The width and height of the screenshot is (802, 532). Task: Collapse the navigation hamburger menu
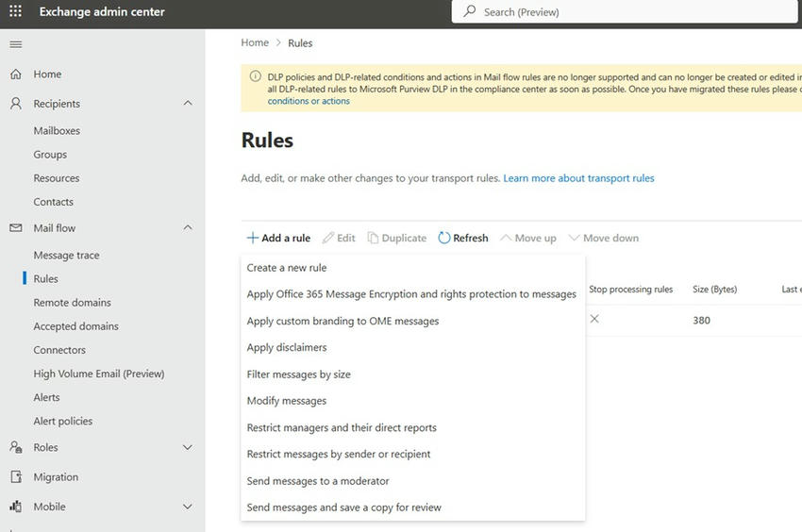coord(15,45)
